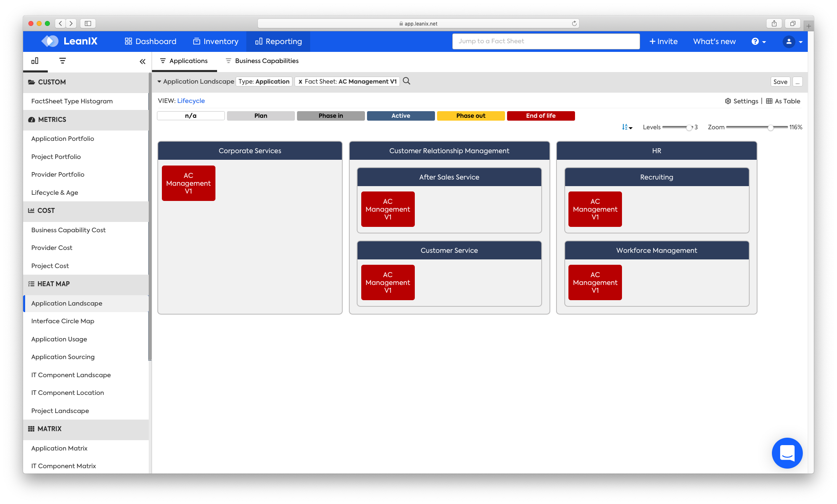
Task: Open the Inventory menu item
Action: pos(216,42)
